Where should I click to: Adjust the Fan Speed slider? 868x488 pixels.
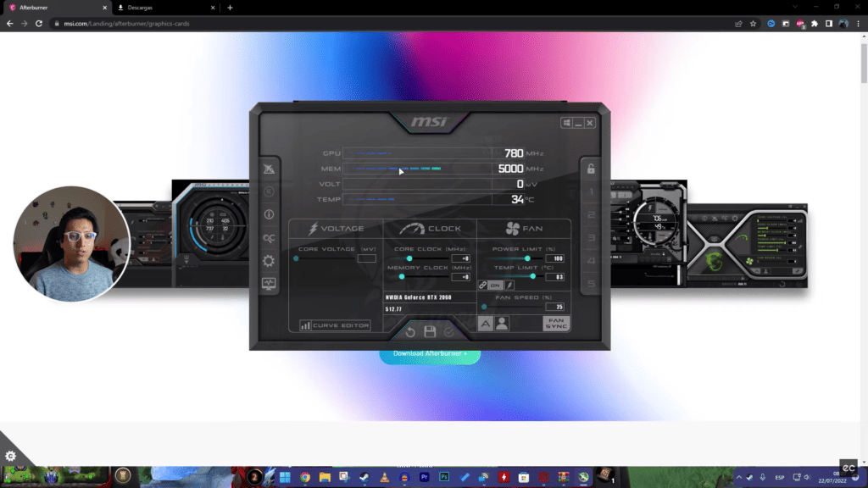512,307
